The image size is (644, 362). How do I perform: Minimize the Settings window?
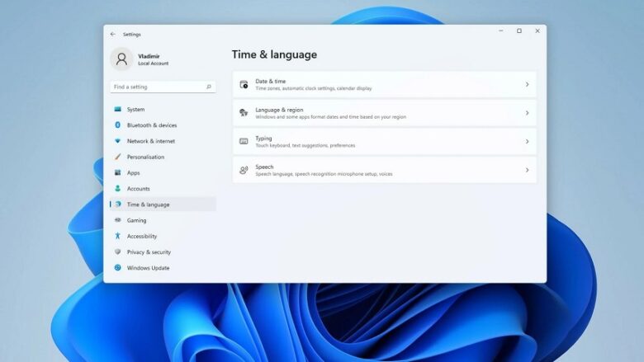(x=501, y=31)
